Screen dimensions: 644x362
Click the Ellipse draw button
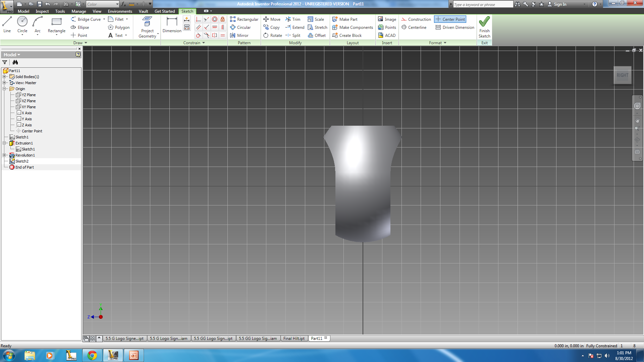click(x=80, y=27)
